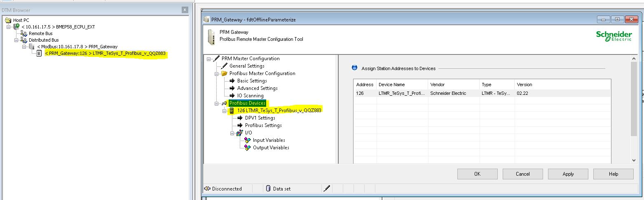Click the Vendor column header
Image resolution: width=644 pixels, height=200 pixels.
(454, 85)
